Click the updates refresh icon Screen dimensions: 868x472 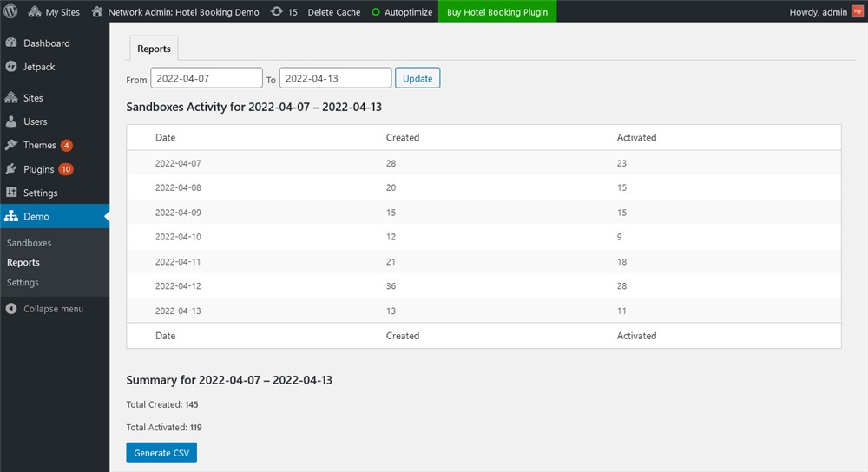(276, 11)
